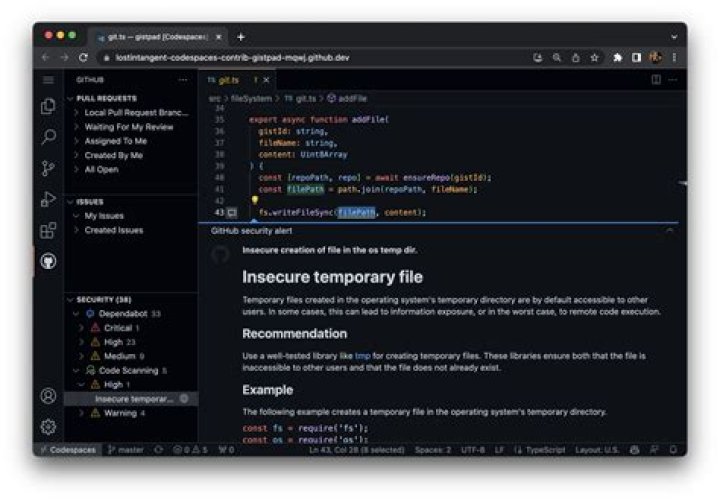Open the tmp library link
Viewport: 720px width, 500px height.
point(363,356)
